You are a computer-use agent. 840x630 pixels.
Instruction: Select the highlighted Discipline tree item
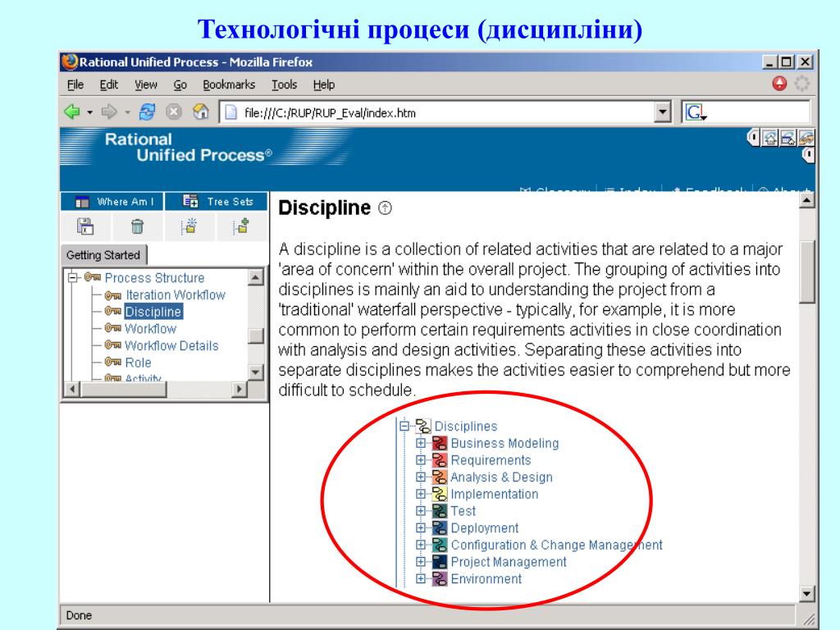tap(153, 312)
